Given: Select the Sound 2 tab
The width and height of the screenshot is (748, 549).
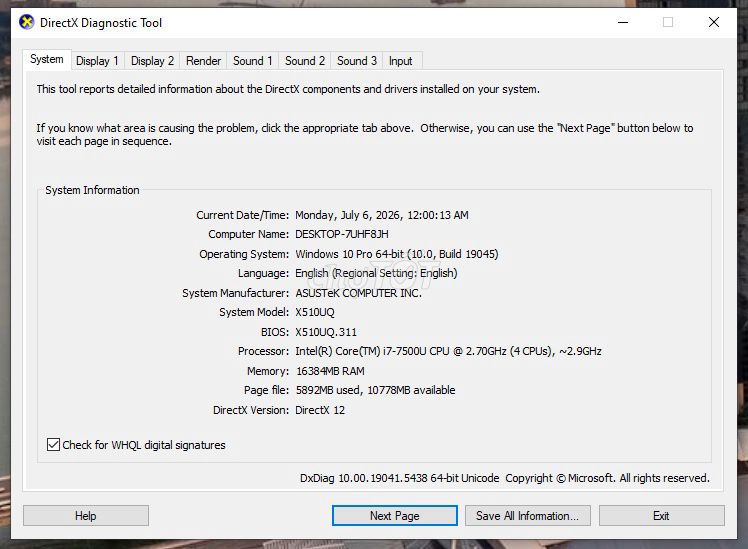Looking at the screenshot, I should coord(305,61).
